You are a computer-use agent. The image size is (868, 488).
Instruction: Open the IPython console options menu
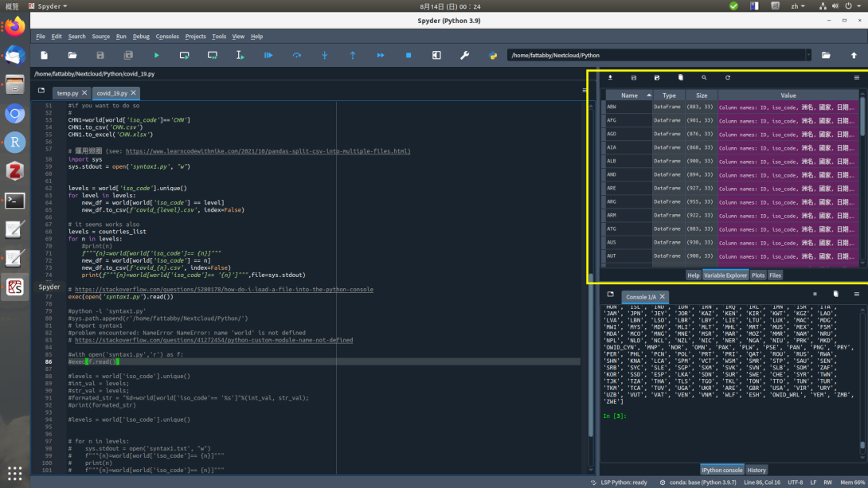(x=857, y=295)
